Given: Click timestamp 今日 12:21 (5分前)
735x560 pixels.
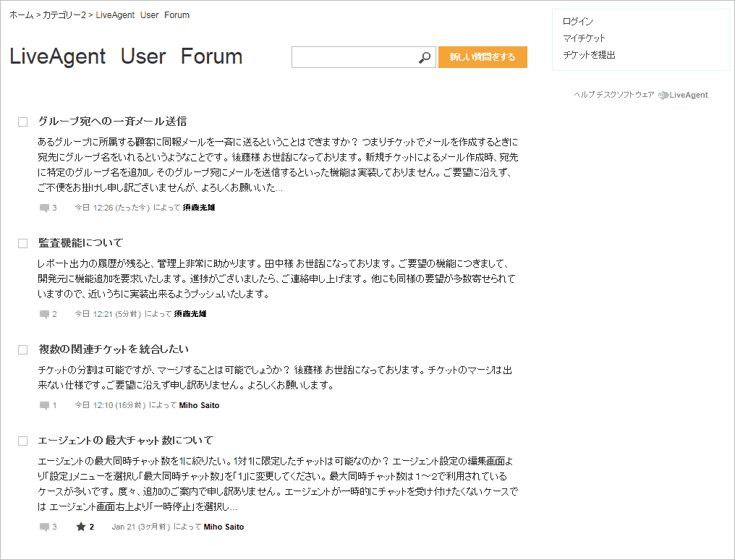Looking at the screenshot, I should click(x=108, y=314).
